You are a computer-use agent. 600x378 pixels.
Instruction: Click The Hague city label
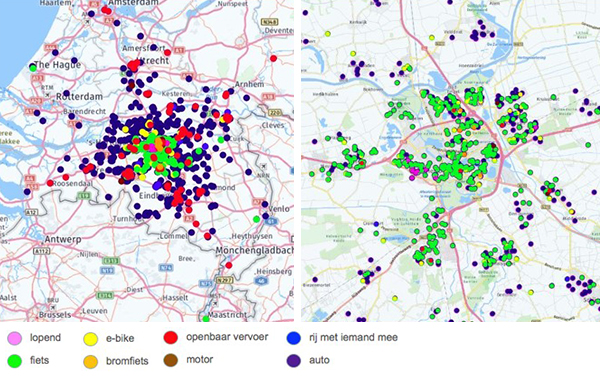[x=57, y=65]
